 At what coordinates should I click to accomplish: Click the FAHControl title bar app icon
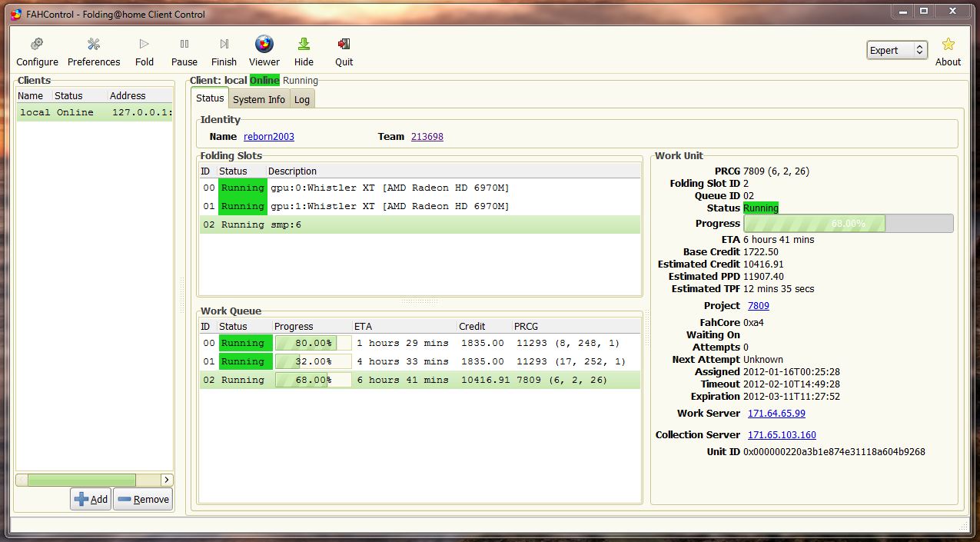(x=16, y=14)
